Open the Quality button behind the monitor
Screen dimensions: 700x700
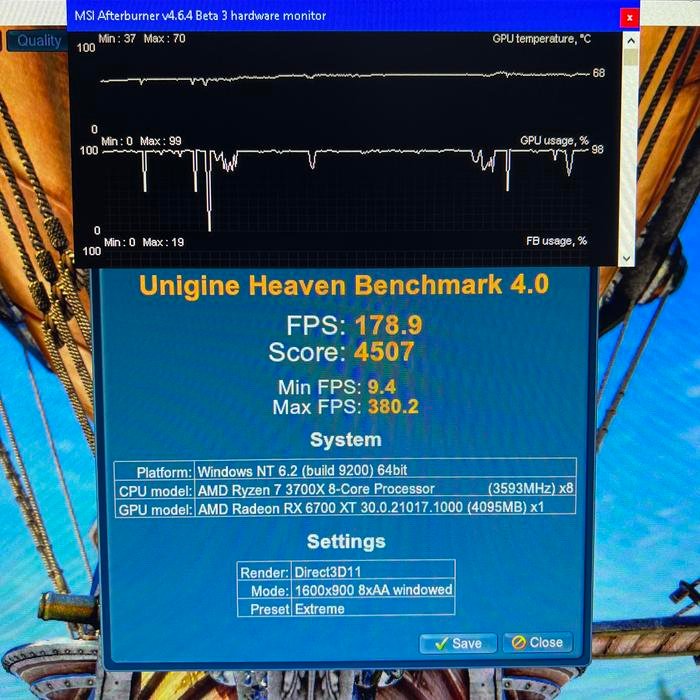(38, 41)
